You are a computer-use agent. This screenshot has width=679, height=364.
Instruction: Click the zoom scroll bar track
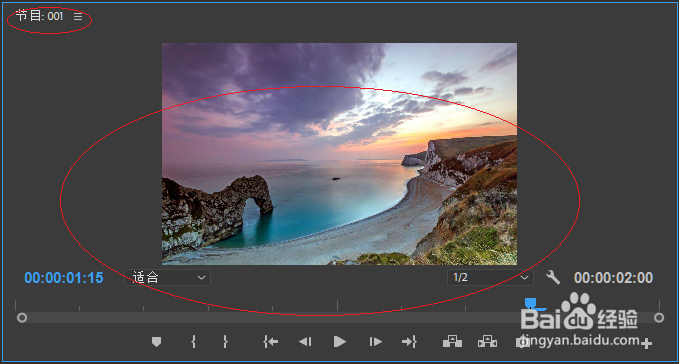tap(340, 318)
